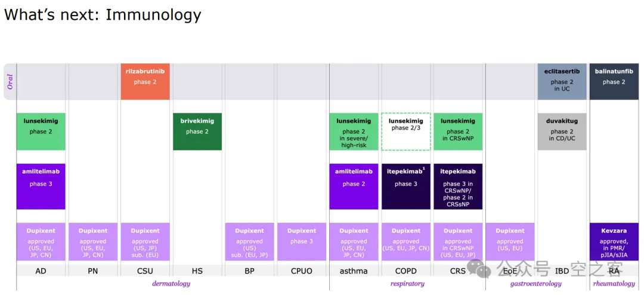
Task: Select the itepekimab phase 3 box
Action: [x=405, y=186]
